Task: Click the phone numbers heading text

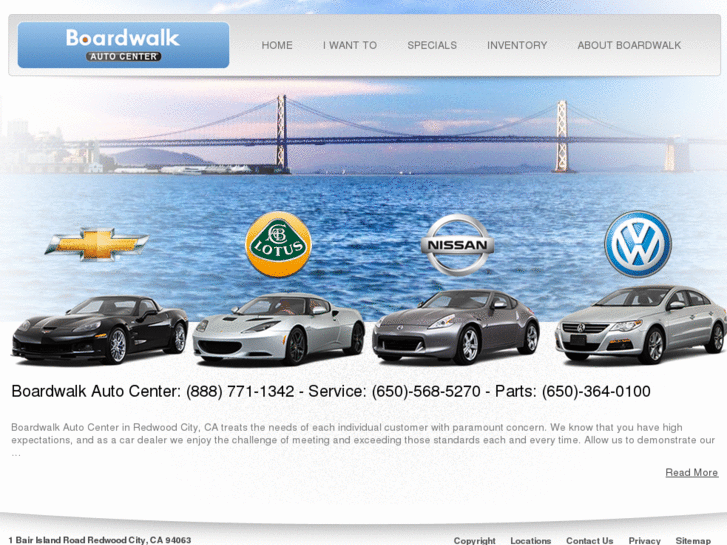Action: click(x=331, y=391)
